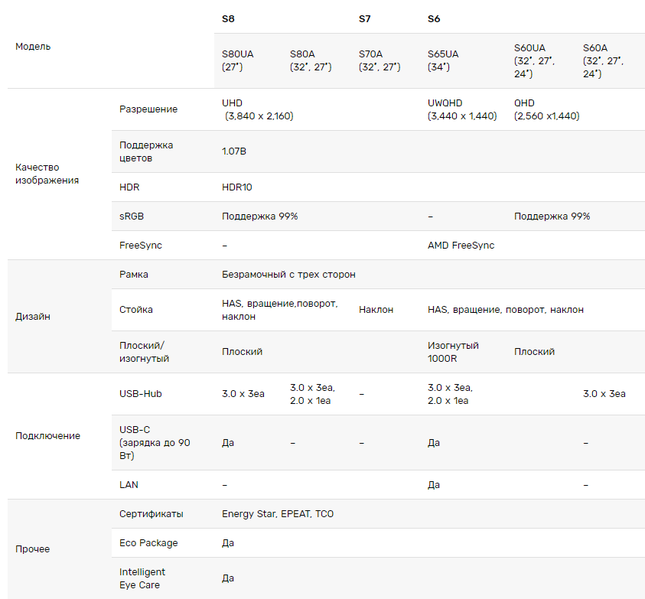The image size is (645, 599).
Task: Click the S6 series column header
Action: [x=434, y=18]
